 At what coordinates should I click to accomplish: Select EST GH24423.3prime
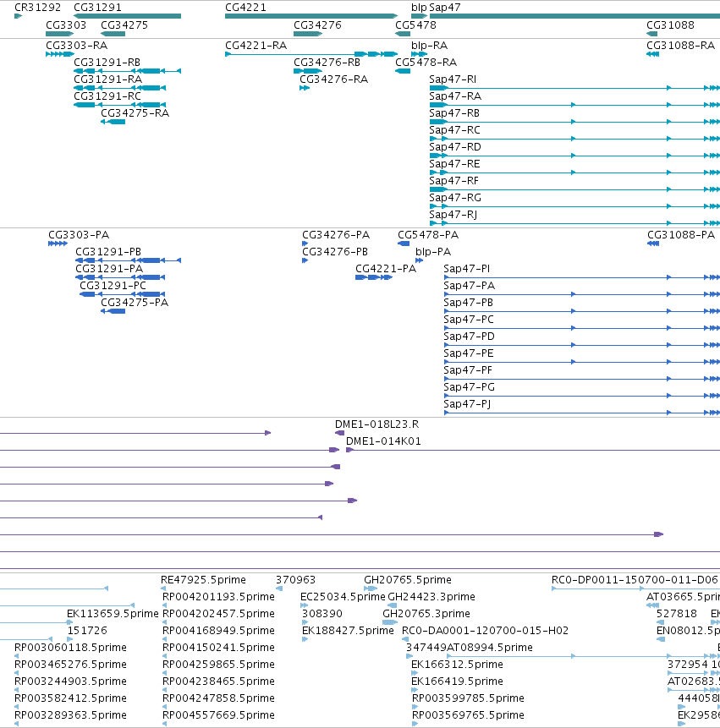[431, 597]
